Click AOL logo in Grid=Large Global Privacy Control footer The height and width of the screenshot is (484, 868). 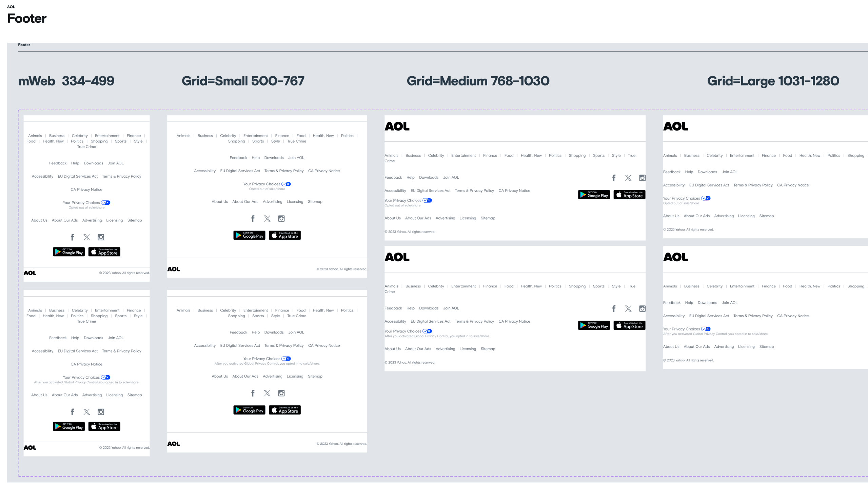click(676, 257)
